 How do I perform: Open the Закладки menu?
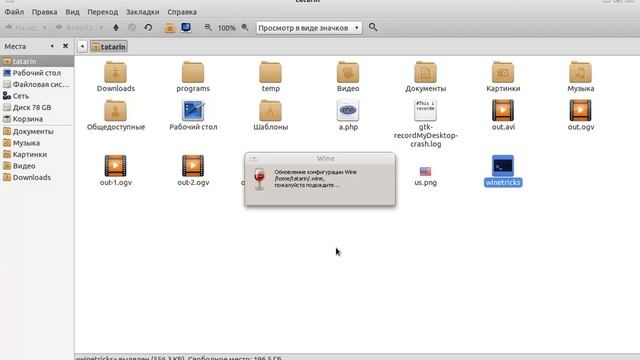[142, 12]
